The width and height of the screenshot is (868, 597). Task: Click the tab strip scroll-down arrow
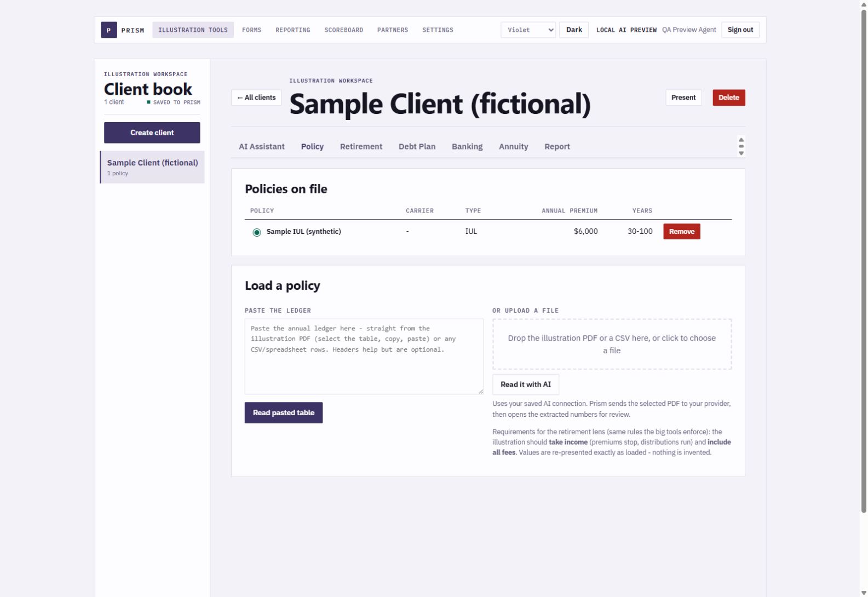click(741, 153)
